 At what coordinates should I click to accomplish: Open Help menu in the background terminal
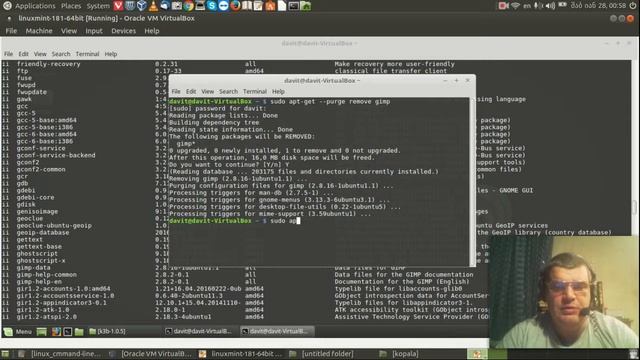[111, 54]
